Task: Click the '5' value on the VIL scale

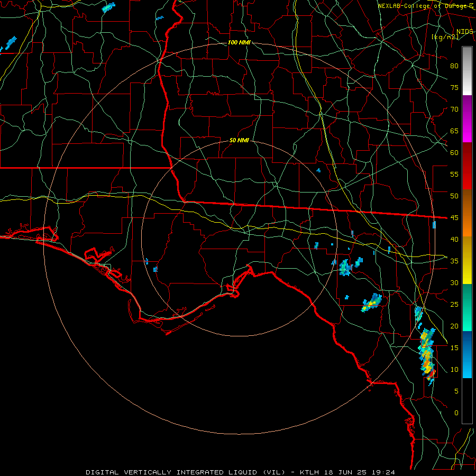Action: [x=456, y=391]
